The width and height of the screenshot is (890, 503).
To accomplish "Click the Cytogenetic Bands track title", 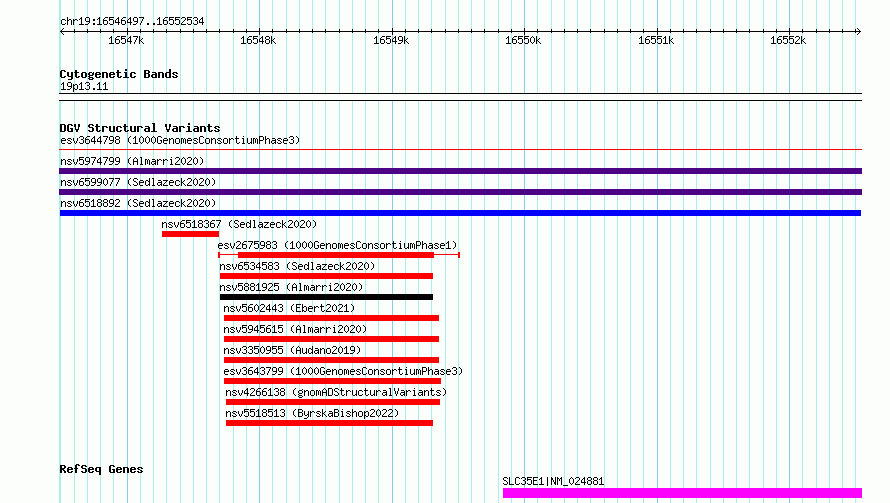I will [x=119, y=74].
